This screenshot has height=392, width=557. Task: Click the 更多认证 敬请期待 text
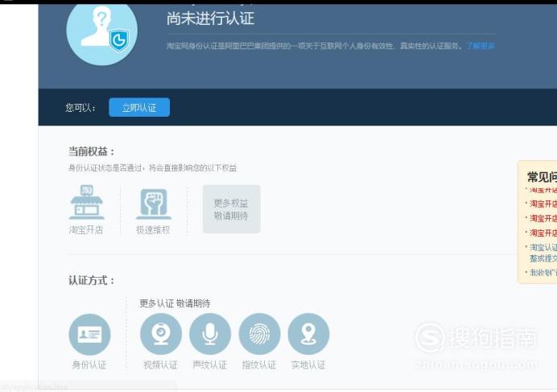175,303
